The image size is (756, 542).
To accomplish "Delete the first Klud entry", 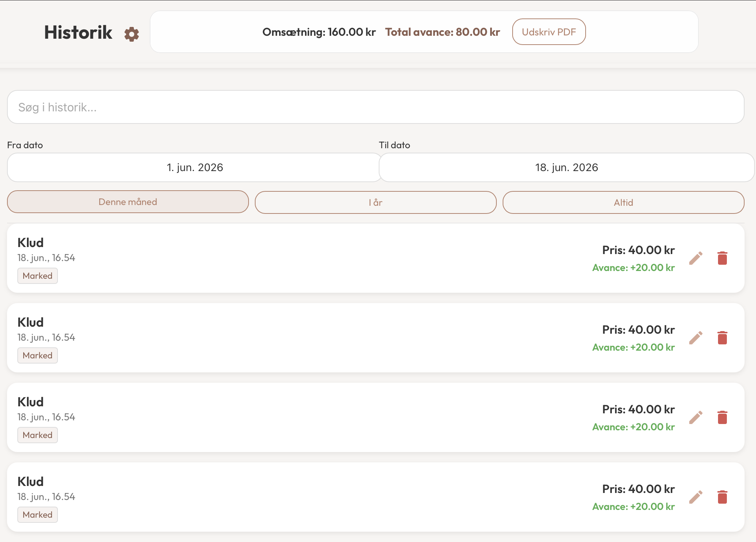I will coord(722,258).
